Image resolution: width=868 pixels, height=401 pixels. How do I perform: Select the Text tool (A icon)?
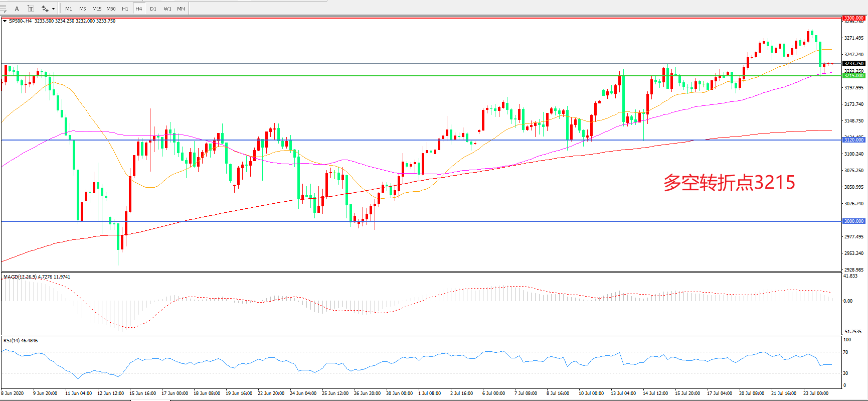17,9
